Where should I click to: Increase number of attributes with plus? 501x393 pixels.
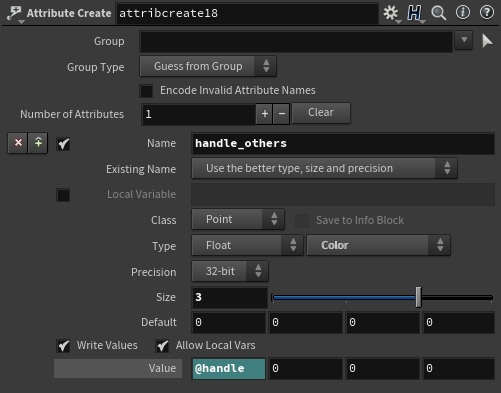265,114
